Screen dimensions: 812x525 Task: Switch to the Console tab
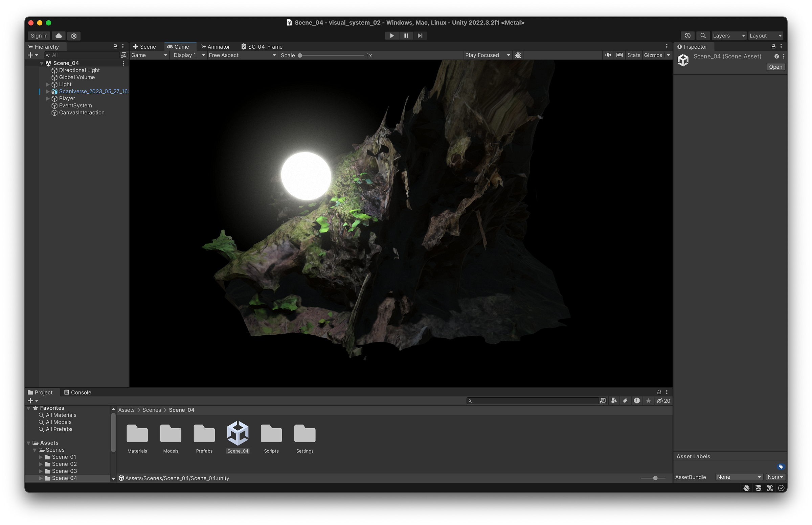click(x=78, y=392)
